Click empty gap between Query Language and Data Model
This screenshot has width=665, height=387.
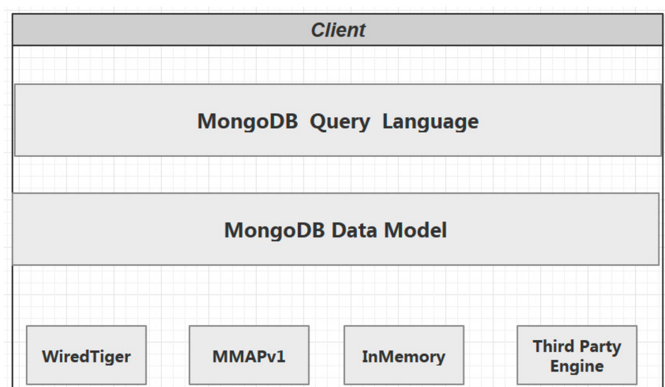[x=338, y=175]
